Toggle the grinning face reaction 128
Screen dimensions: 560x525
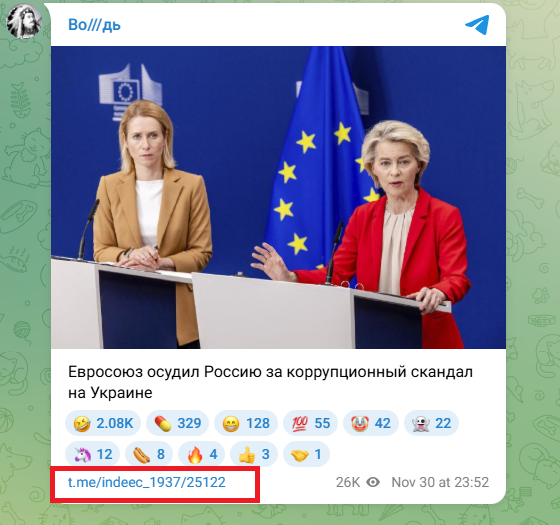[246, 423]
